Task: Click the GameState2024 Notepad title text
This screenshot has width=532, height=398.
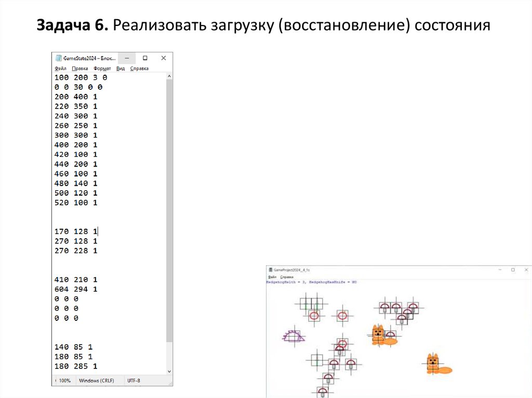Action: coord(89,58)
